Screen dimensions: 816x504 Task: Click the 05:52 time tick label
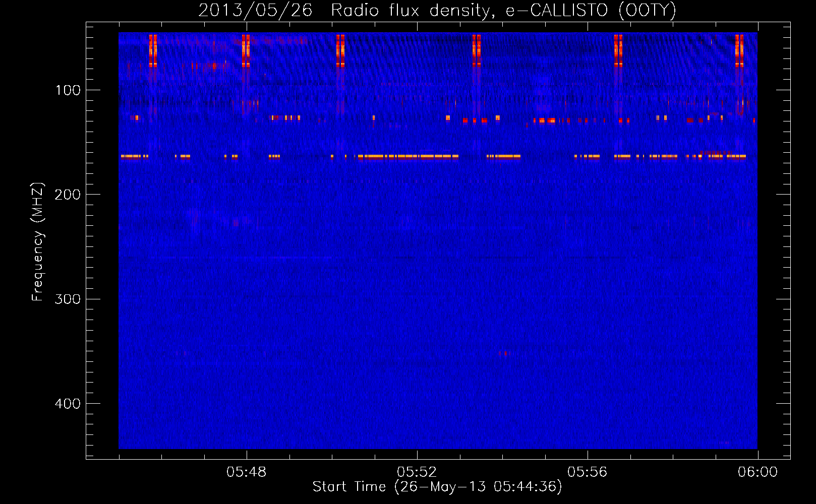(417, 472)
